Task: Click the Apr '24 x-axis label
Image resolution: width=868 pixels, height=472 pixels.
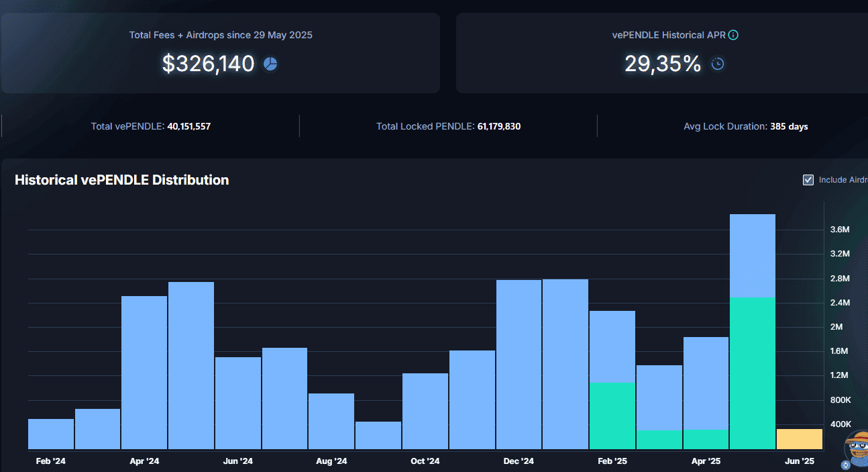Action: coord(144,461)
